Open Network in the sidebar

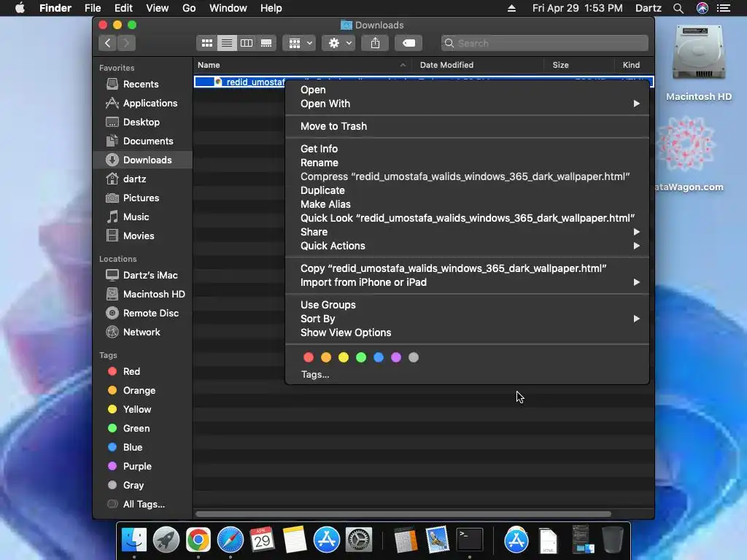143,332
